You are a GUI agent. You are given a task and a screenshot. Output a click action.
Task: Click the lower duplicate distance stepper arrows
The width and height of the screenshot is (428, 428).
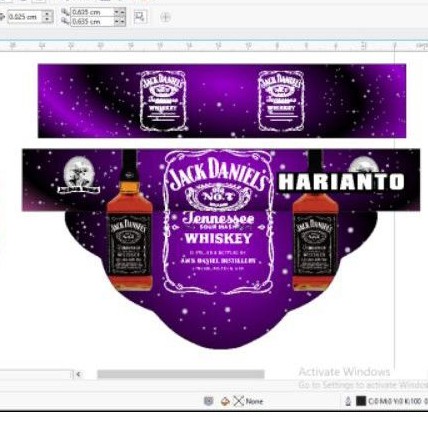120,21
